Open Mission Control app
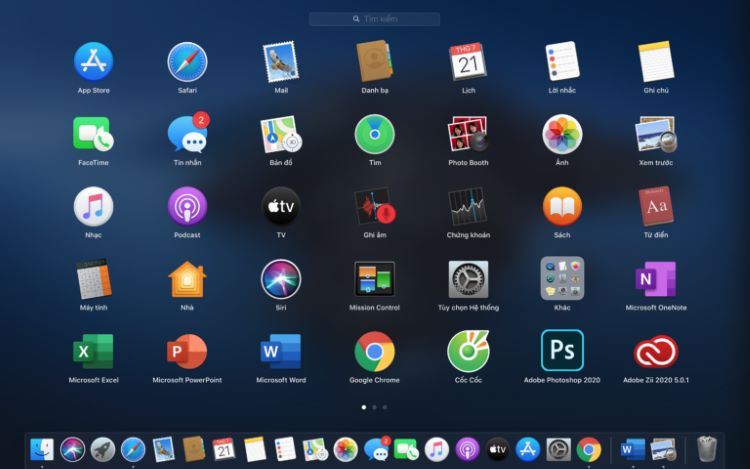This screenshot has width=750, height=469. [375, 279]
